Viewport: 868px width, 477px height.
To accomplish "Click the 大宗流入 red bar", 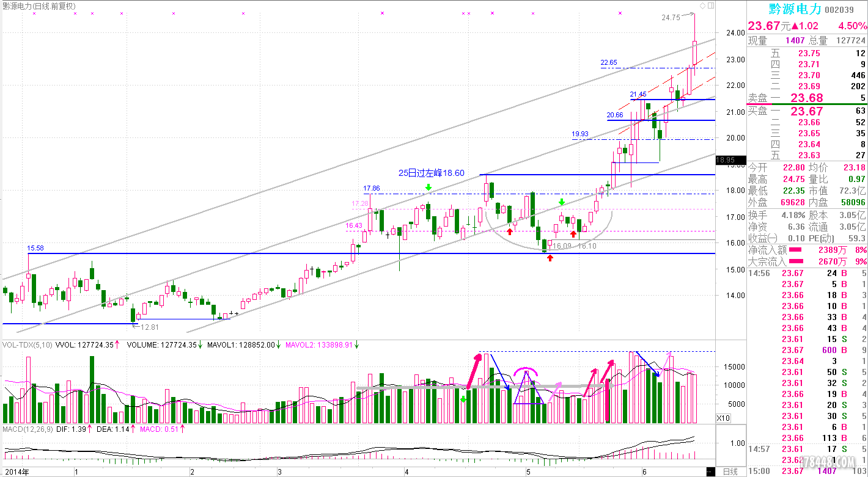I will click(795, 261).
